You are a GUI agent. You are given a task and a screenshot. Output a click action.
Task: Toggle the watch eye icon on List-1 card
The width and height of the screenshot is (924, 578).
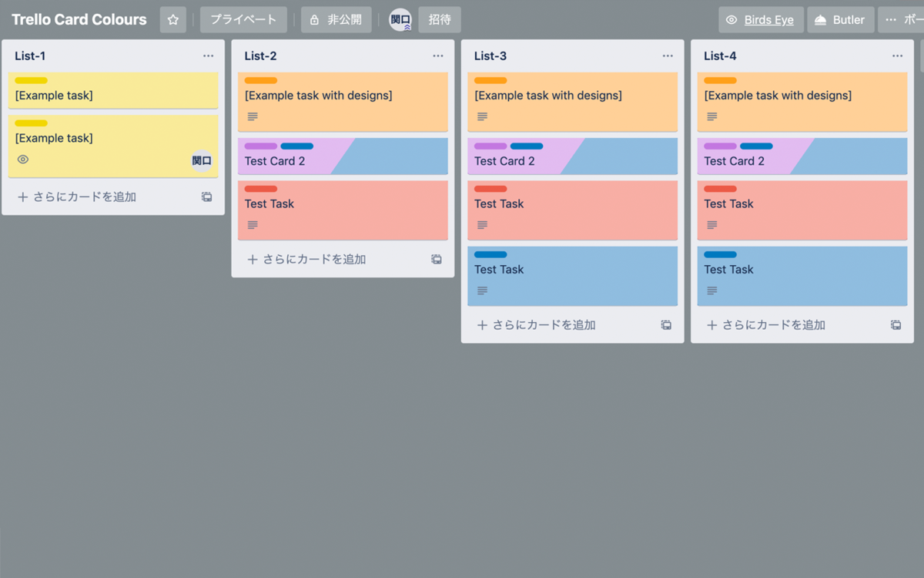pos(23,160)
